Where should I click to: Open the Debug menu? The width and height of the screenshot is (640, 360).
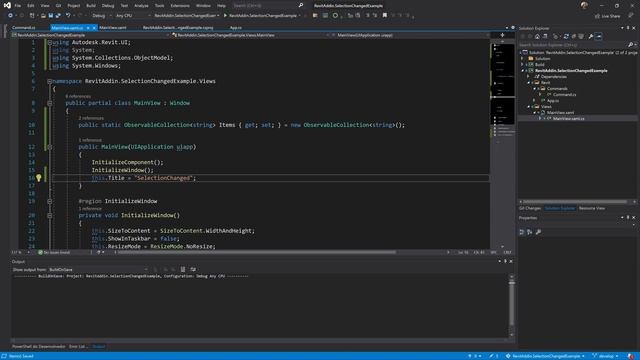coord(108,6)
